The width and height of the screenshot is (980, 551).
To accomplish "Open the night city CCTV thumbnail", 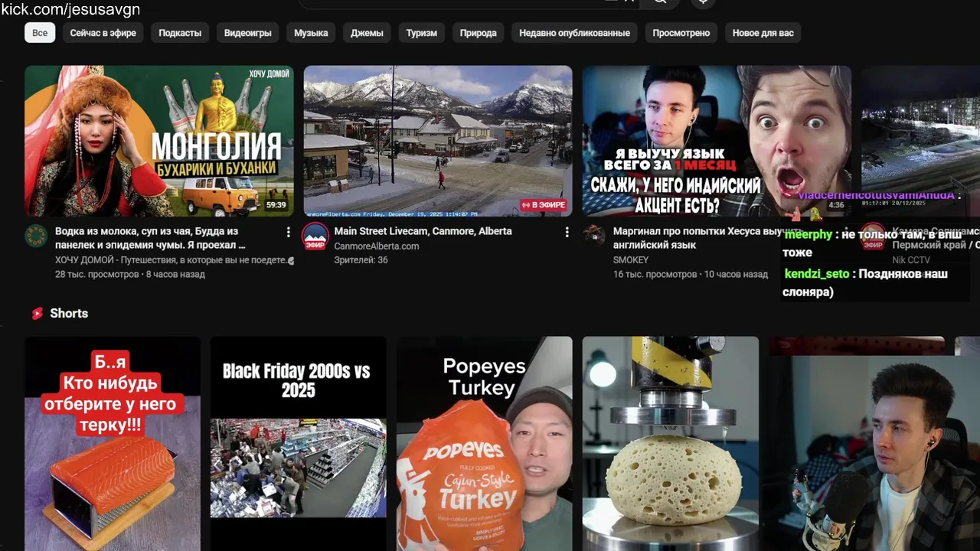I will (x=920, y=141).
